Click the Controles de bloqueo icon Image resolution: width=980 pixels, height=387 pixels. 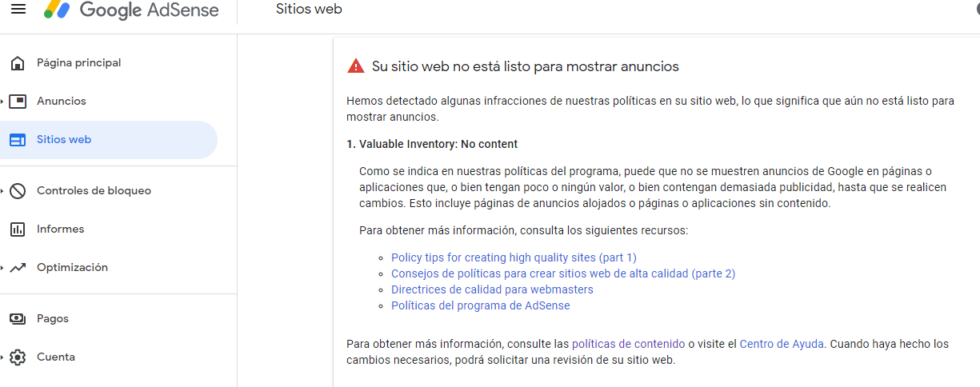(x=18, y=190)
